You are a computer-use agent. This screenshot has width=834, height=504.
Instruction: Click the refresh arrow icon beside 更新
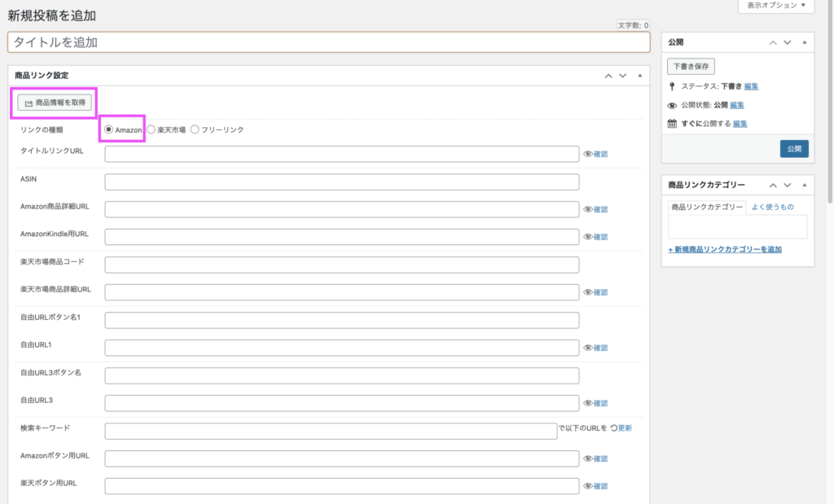pyautogui.click(x=614, y=428)
